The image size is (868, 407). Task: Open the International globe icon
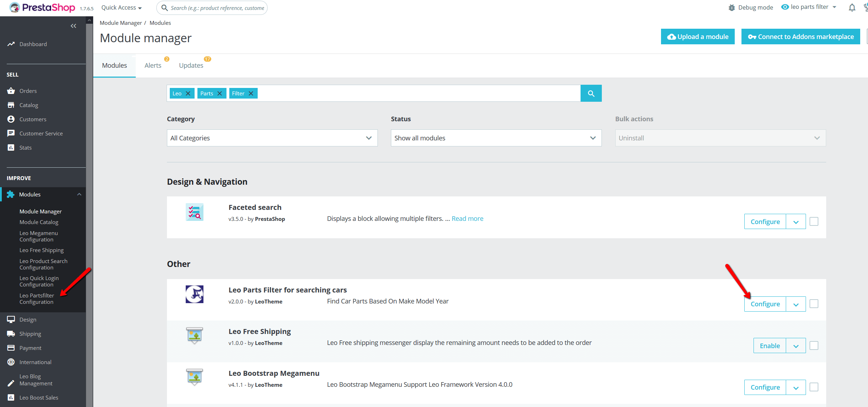(x=11, y=362)
